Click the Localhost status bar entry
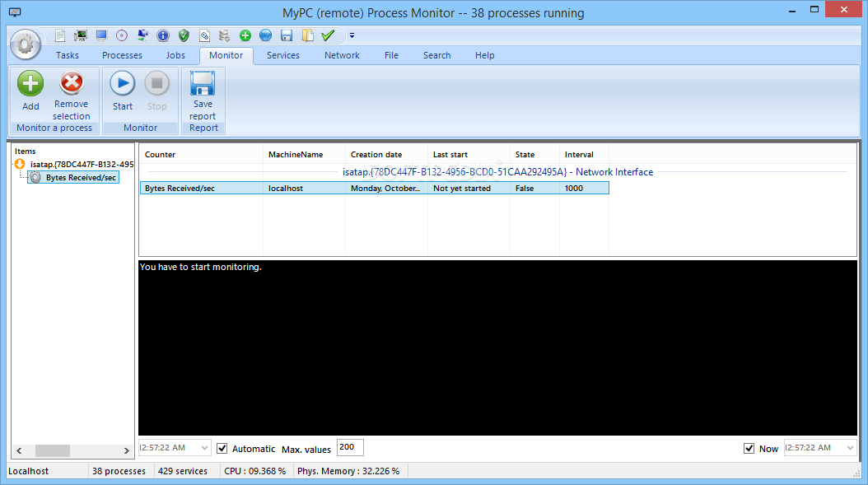This screenshot has height=485, width=868. (x=28, y=471)
